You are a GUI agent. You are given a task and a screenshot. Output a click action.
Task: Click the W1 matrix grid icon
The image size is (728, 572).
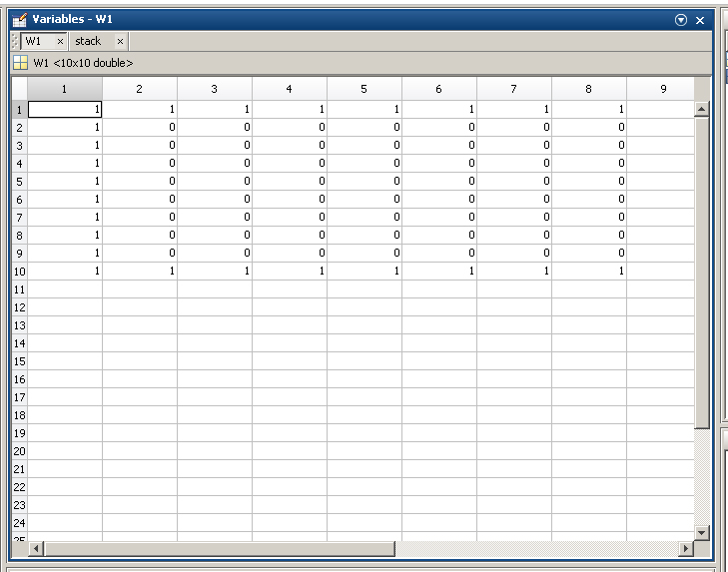pos(20,63)
